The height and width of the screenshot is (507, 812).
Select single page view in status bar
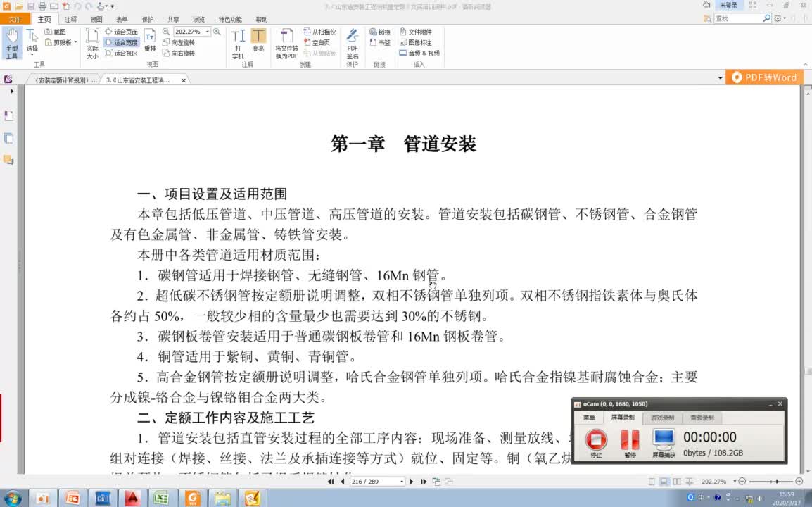652,482
